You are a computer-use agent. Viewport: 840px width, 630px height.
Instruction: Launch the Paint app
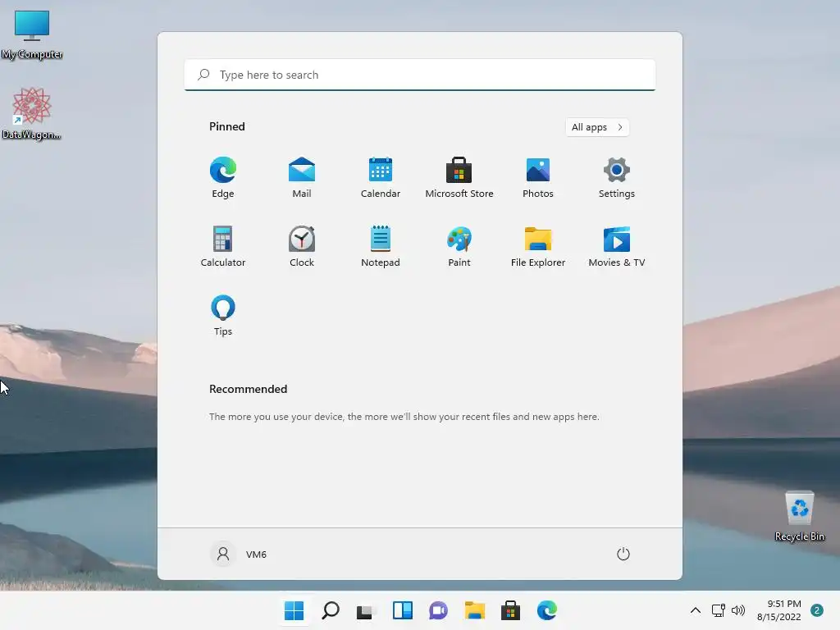[x=459, y=246]
